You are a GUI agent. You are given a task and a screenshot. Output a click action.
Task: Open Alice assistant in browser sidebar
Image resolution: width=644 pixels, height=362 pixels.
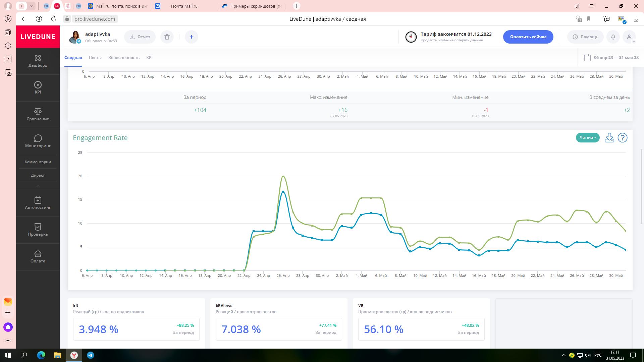[8, 327]
